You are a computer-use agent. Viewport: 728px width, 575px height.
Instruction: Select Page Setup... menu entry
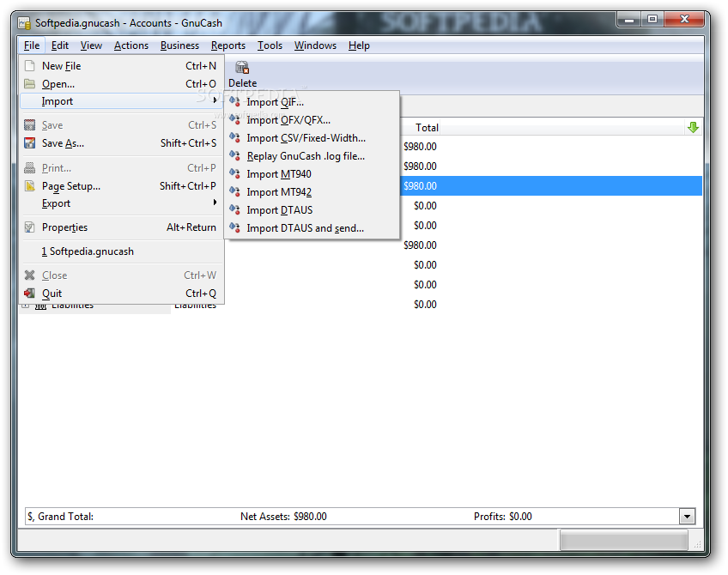tap(122, 186)
